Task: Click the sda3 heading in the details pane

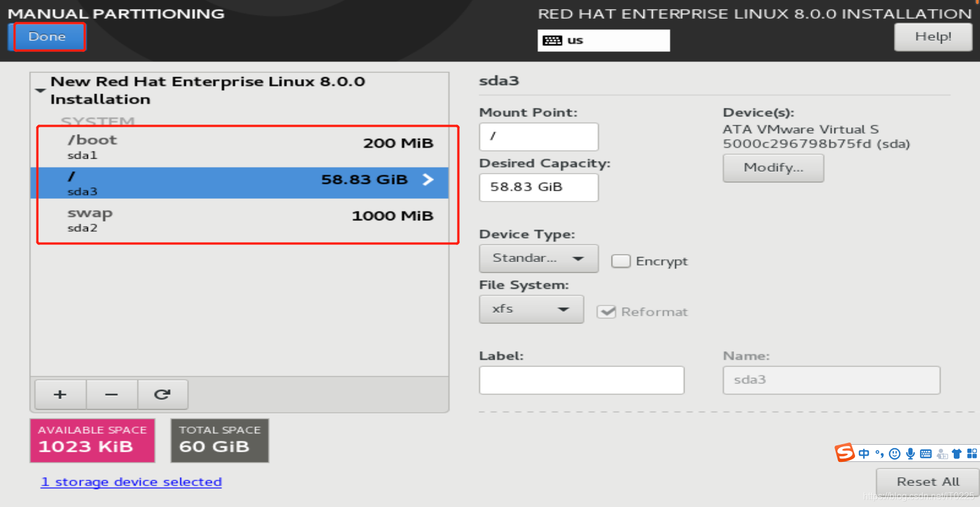Action: 499,81
